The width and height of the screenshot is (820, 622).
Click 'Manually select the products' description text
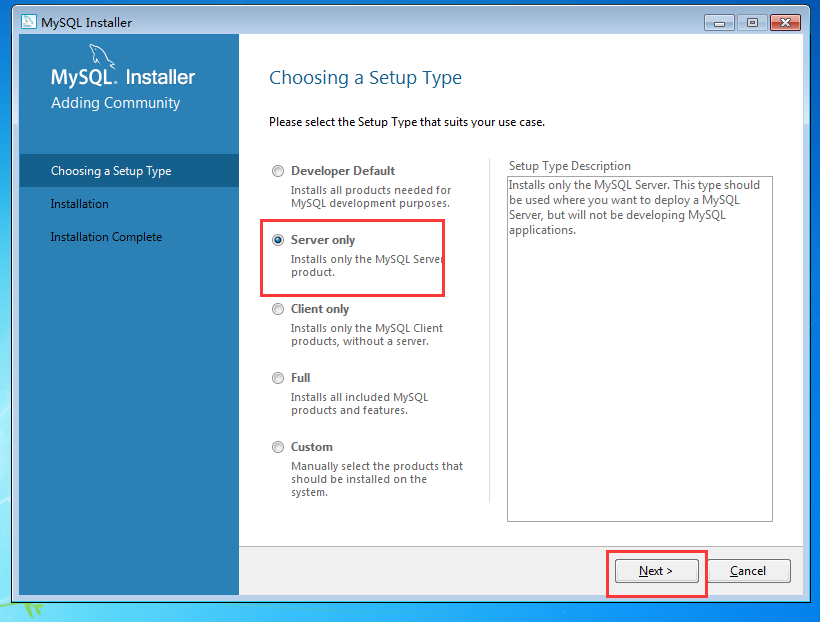click(377, 479)
